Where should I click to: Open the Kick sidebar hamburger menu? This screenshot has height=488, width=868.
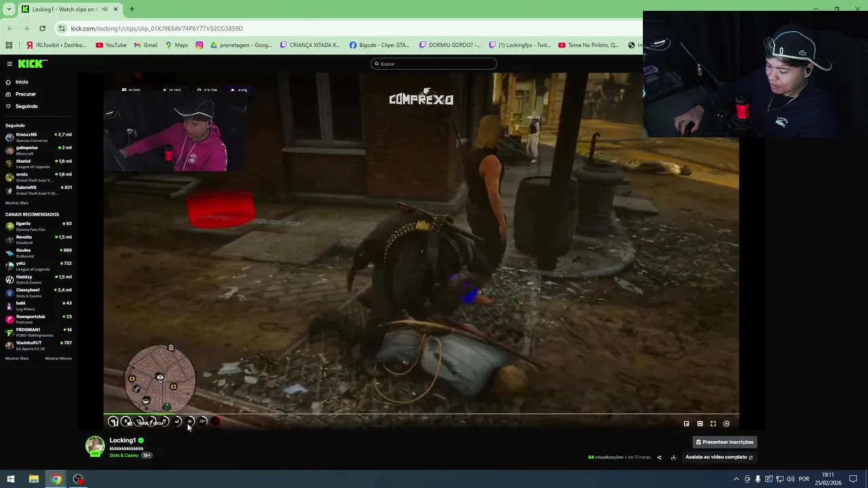pos(9,64)
